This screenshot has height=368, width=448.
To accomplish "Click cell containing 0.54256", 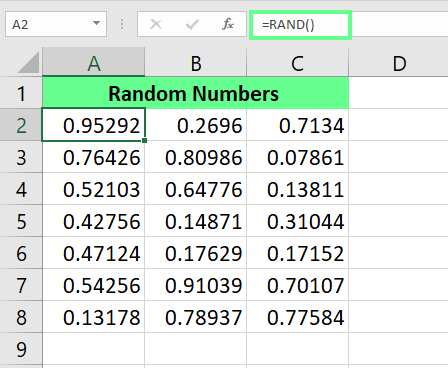I will 94,285.
